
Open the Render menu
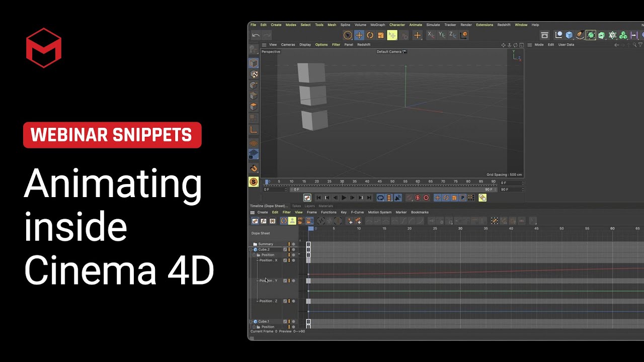point(466,25)
